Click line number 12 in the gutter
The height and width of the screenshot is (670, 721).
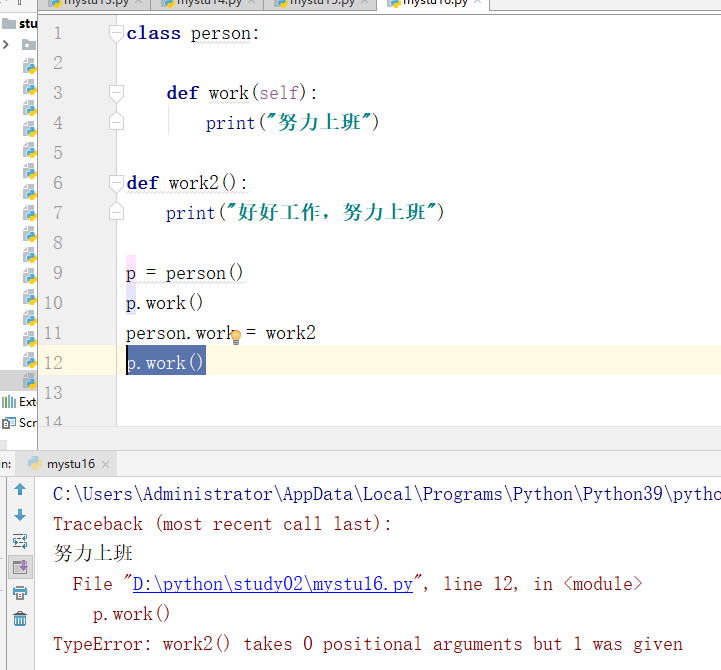[53, 363]
